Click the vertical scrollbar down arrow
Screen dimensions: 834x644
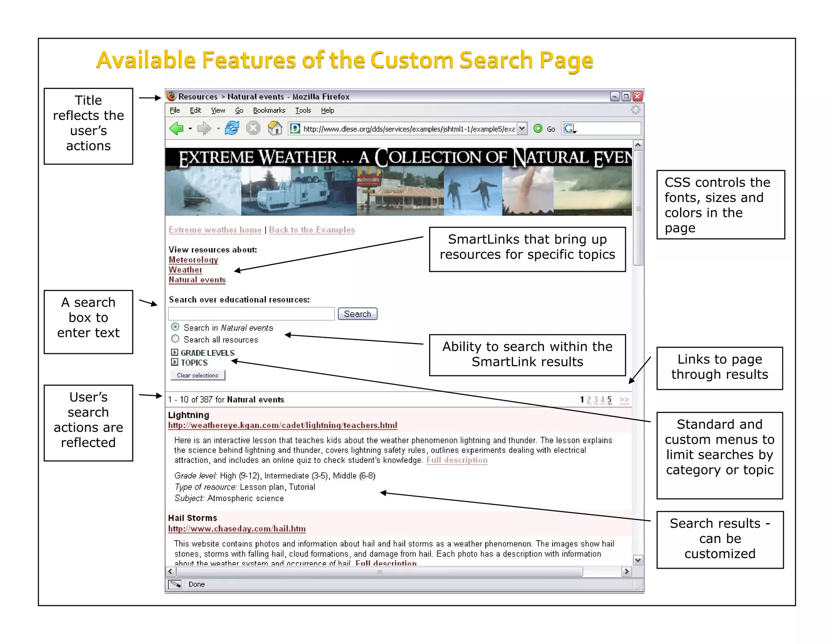pos(638,560)
